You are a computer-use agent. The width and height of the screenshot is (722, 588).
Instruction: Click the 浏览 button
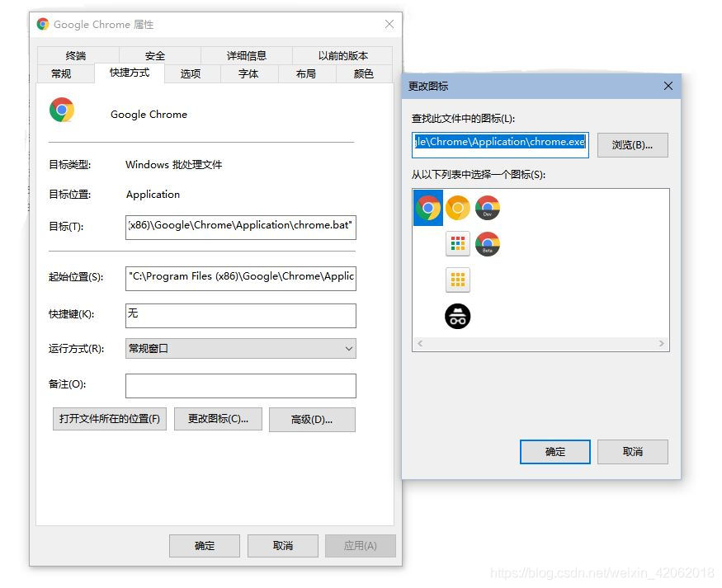633,145
